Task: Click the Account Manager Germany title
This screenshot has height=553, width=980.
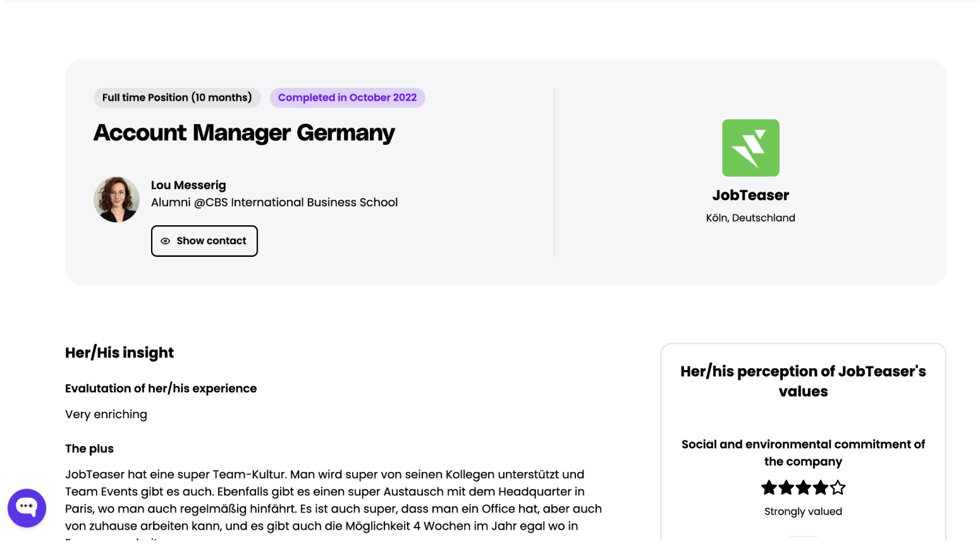Action: pos(244,133)
